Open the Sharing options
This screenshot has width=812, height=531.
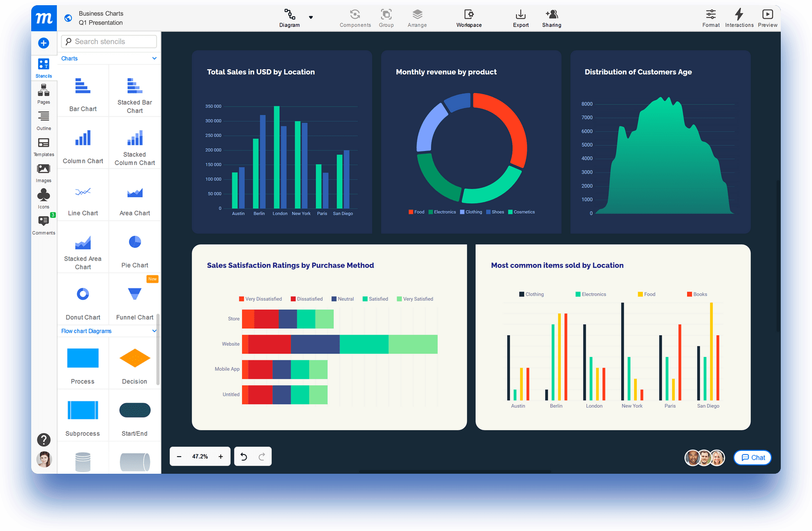[x=551, y=18]
